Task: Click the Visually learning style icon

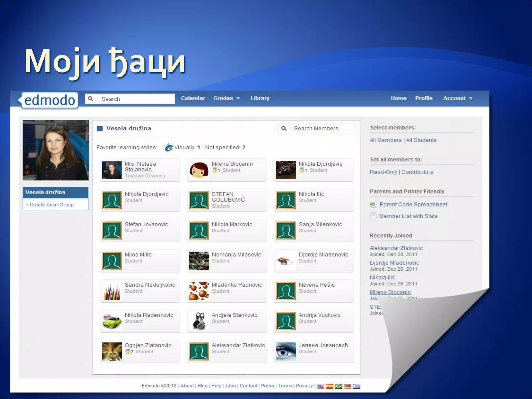Action: [169, 148]
